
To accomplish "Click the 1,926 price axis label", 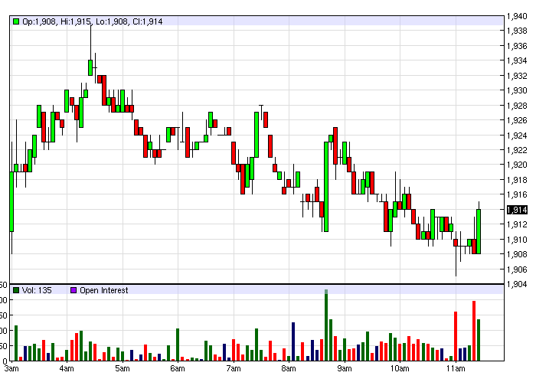I will click(x=517, y=120).
